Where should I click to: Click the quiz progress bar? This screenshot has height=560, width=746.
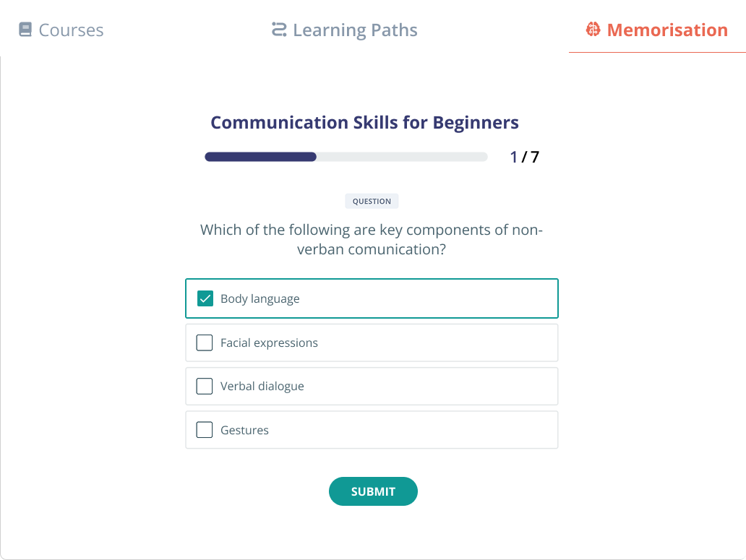(346, 157)
